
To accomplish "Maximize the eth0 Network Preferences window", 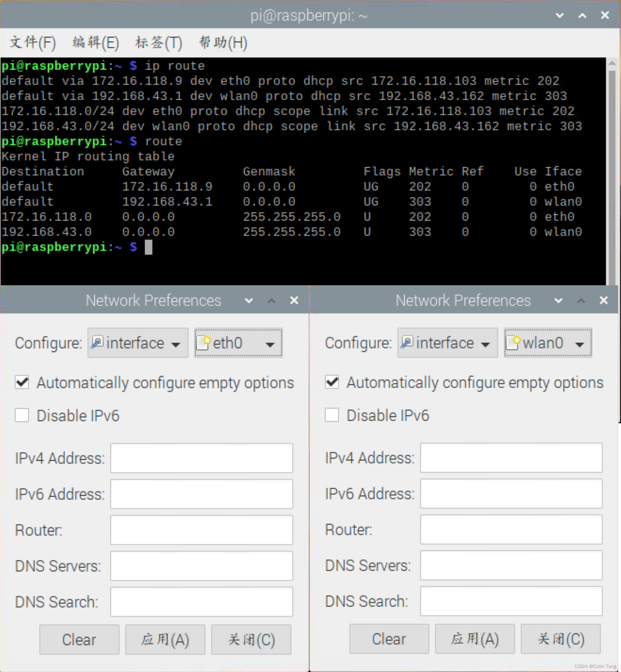I will [x=272, y=300].
